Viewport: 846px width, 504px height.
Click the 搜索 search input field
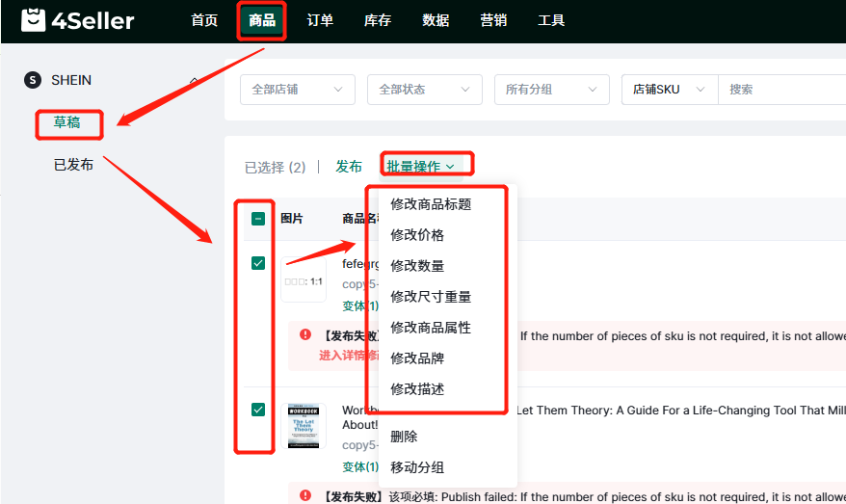pyautogui.click(x=780, y=90)
